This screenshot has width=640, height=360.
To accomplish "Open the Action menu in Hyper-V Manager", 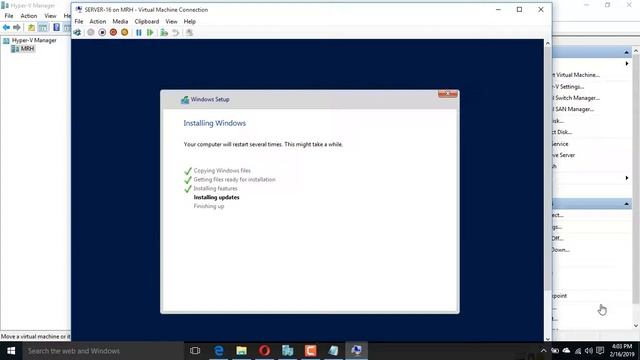I will coord(29,16).
